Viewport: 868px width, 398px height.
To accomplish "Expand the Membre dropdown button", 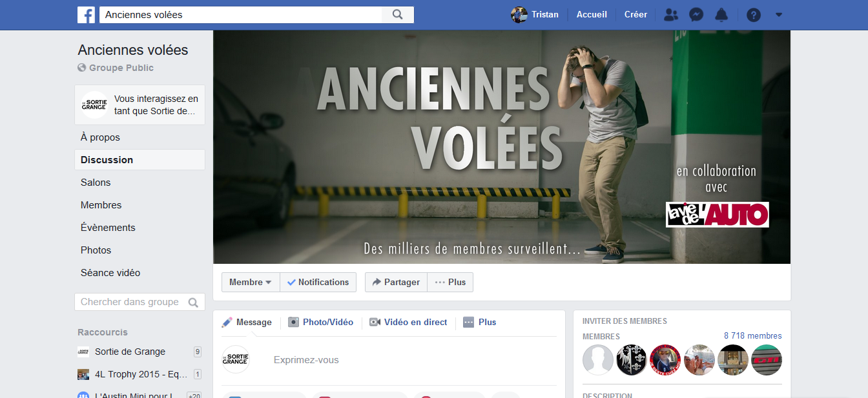I will point(251,283).
